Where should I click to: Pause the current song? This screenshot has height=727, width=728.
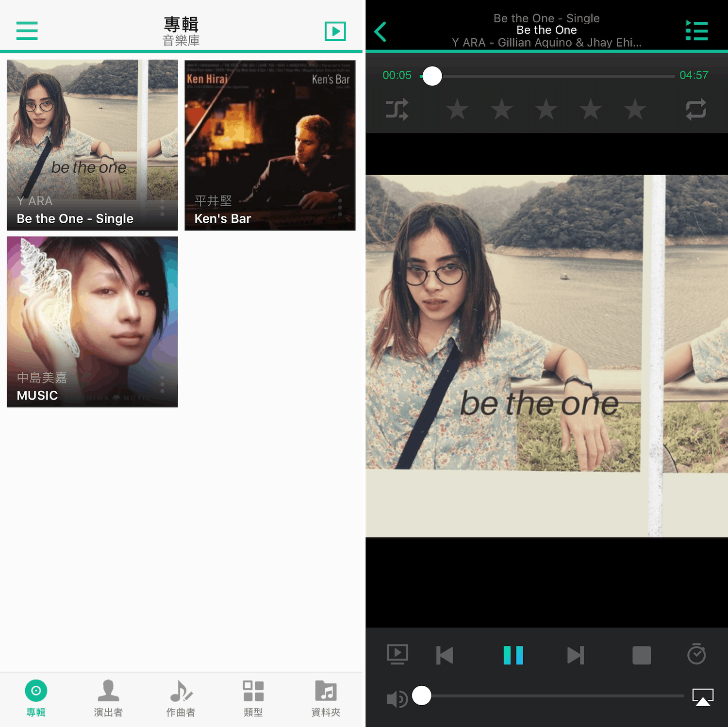pyautogui.click(x=513, y=655)
